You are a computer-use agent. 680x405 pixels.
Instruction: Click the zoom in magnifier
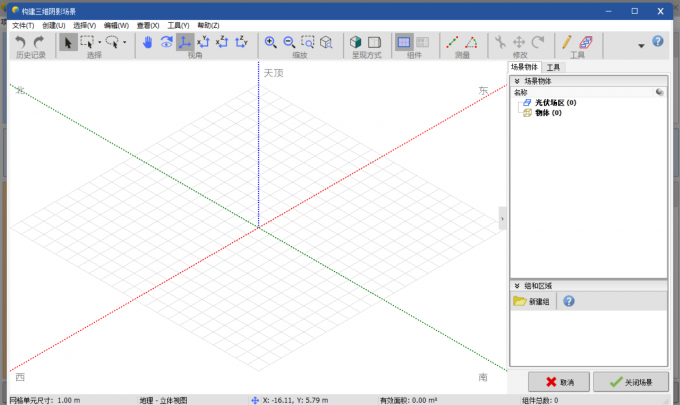pos(271,42)
